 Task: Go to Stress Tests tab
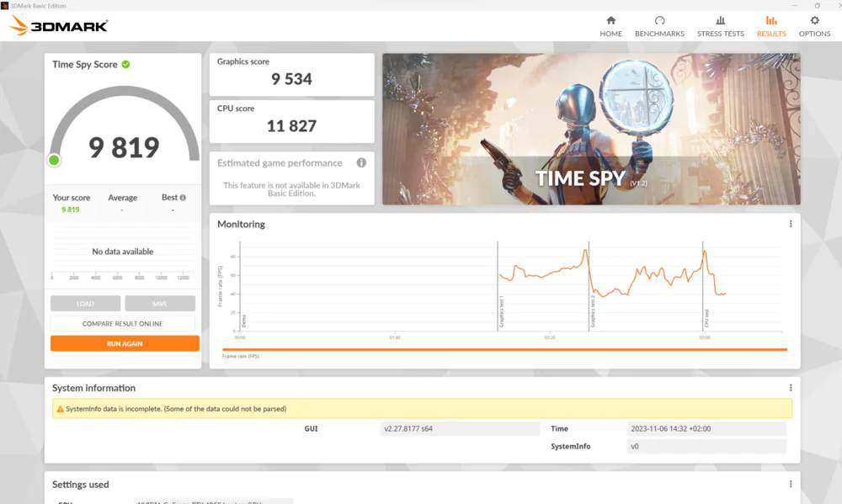tap(720, 26)
